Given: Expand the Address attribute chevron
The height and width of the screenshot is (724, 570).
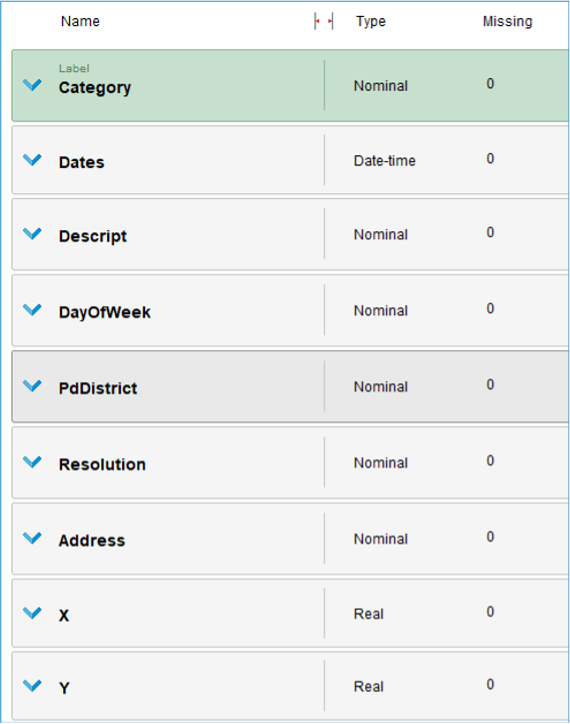Looking at the screenshot, I should click(x=32, y=538).
